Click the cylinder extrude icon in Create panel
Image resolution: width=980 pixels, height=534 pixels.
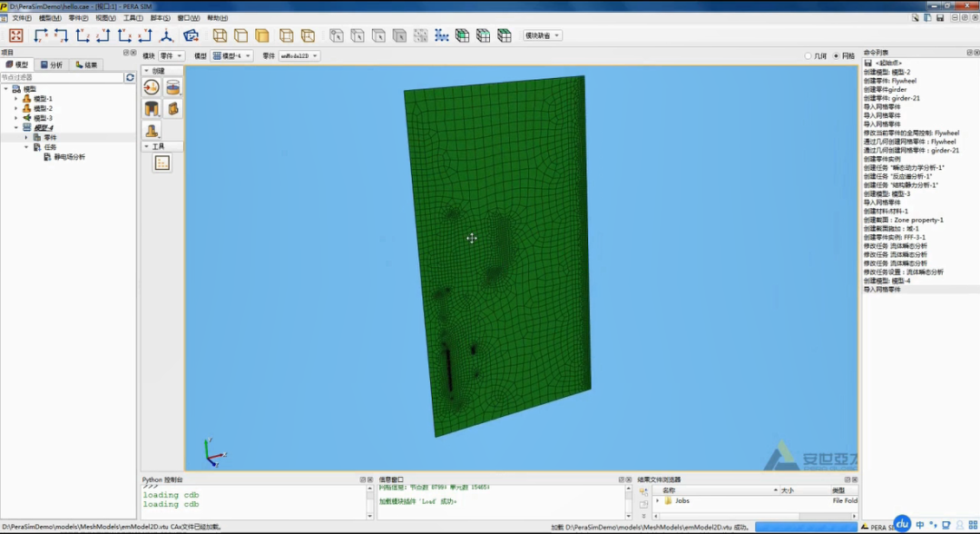173,87
